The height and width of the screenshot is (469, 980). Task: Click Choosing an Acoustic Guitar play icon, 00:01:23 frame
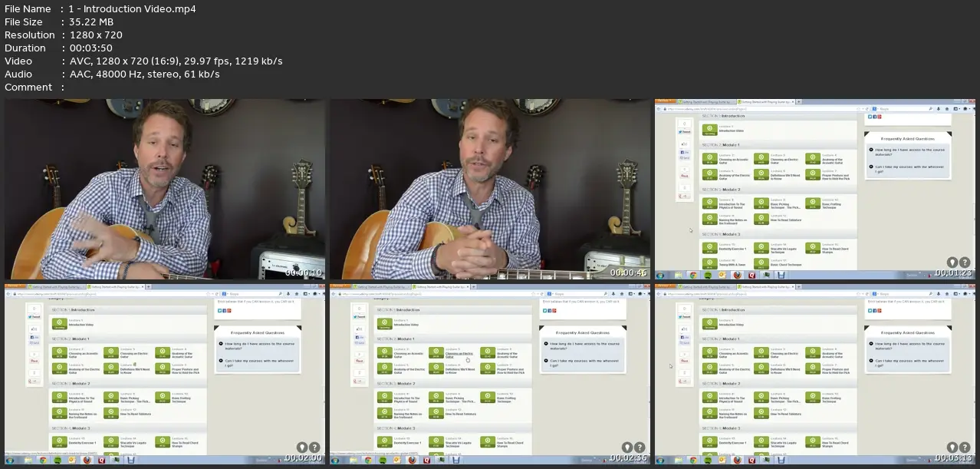[709, 160]
